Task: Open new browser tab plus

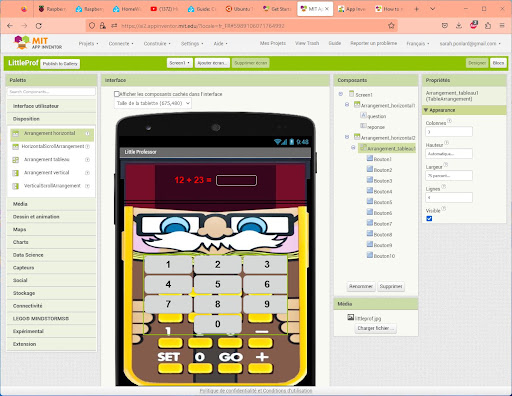Action: click(416, 9)
